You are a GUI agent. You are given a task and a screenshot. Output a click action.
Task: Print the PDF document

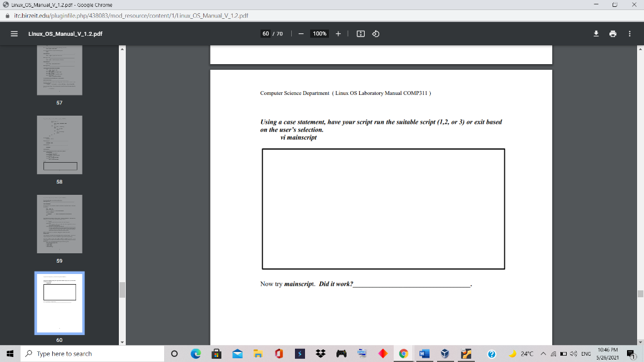(613, 34)
